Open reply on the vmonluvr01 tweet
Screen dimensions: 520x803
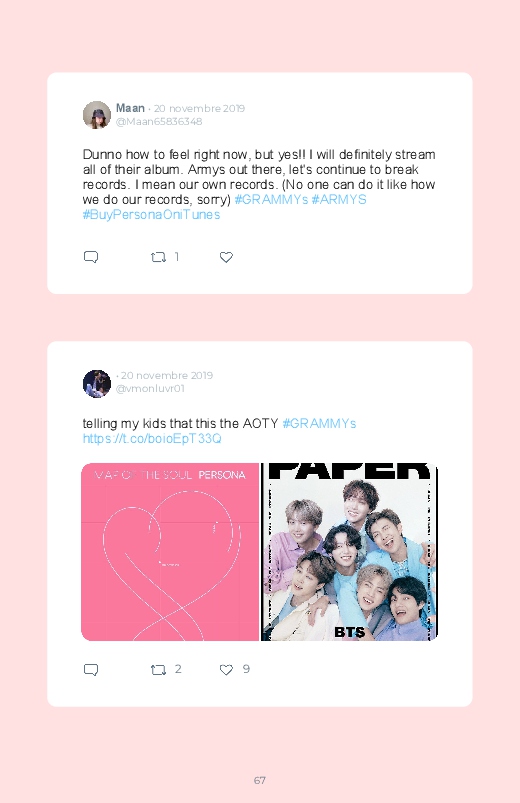tap(91, 669)
